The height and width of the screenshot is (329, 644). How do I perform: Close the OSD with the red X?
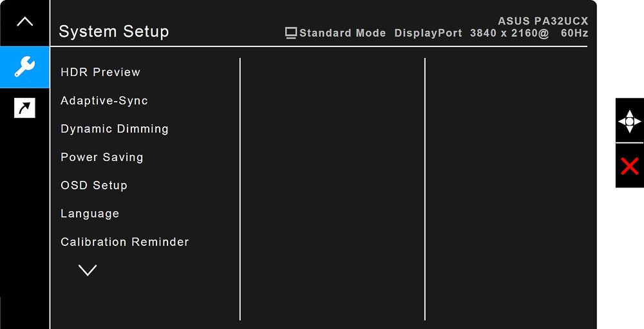click(x=630, y=166)
